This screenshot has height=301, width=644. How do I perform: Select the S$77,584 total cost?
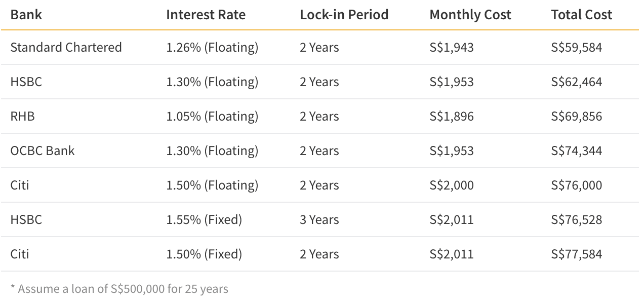coord(576,254)
